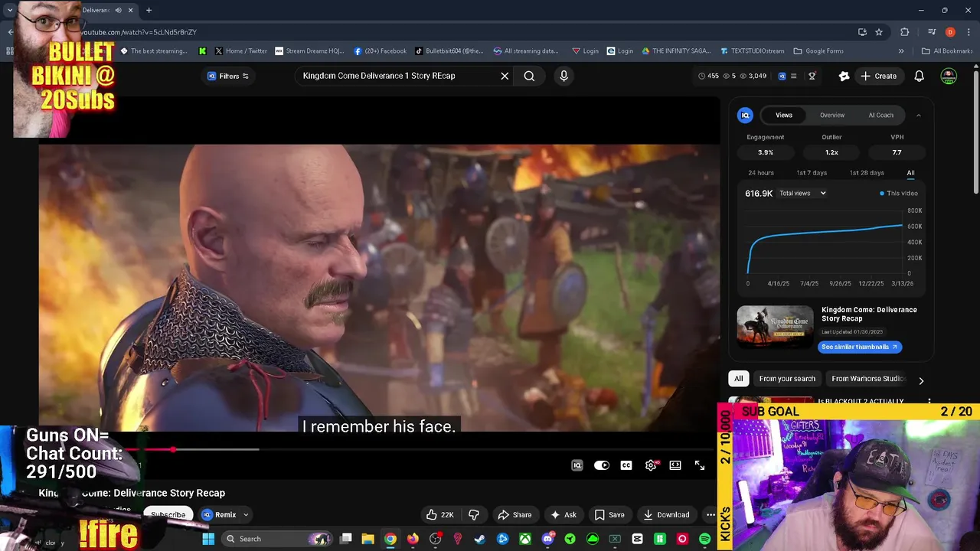Click the Kingdom Come Deliverance thumbnail in panel
Image resolution: width=980 pixels, height=551 pixels.
coord(775,327)
